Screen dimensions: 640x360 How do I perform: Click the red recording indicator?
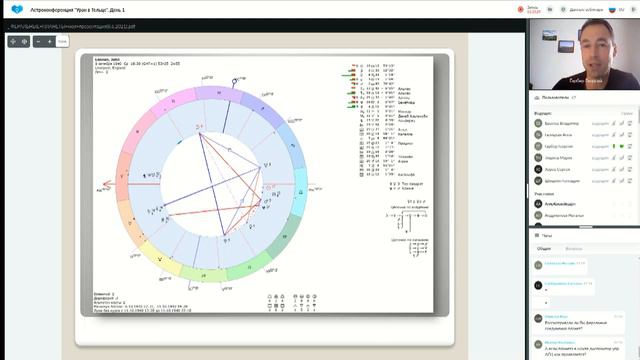pyautogui.click(x=520, y=9)
